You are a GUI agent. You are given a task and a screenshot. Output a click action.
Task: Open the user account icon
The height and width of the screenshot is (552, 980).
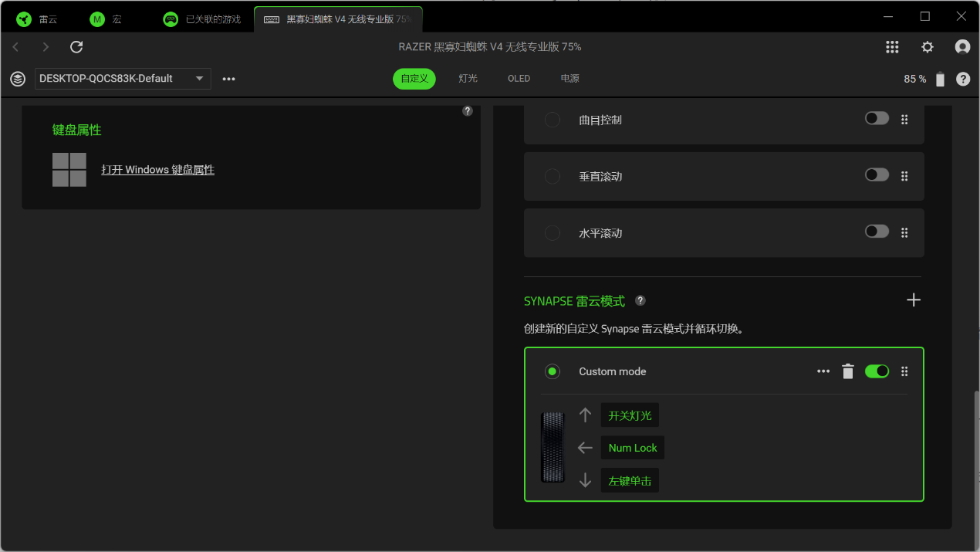(962, 47)
